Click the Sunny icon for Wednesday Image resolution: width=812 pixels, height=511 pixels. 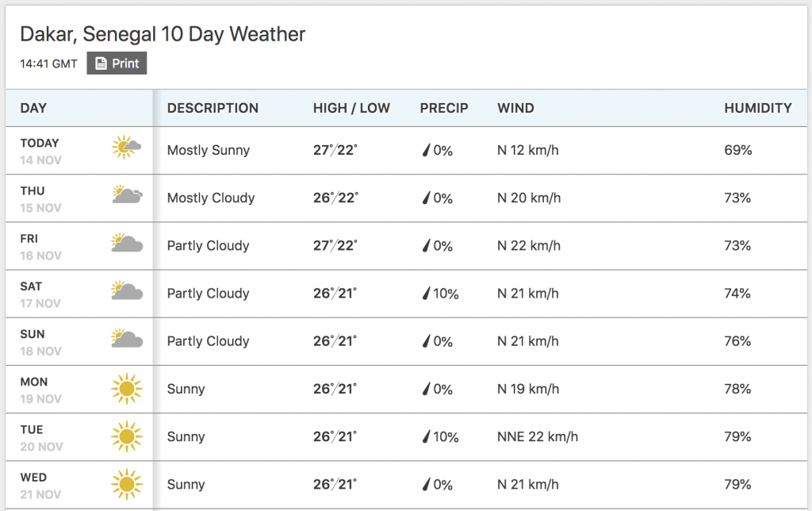click(126, 484)
